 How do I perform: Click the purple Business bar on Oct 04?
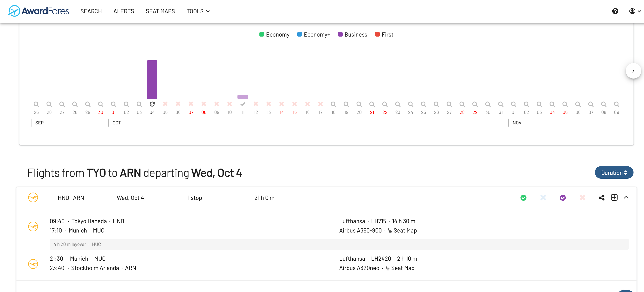pos(152,80)
